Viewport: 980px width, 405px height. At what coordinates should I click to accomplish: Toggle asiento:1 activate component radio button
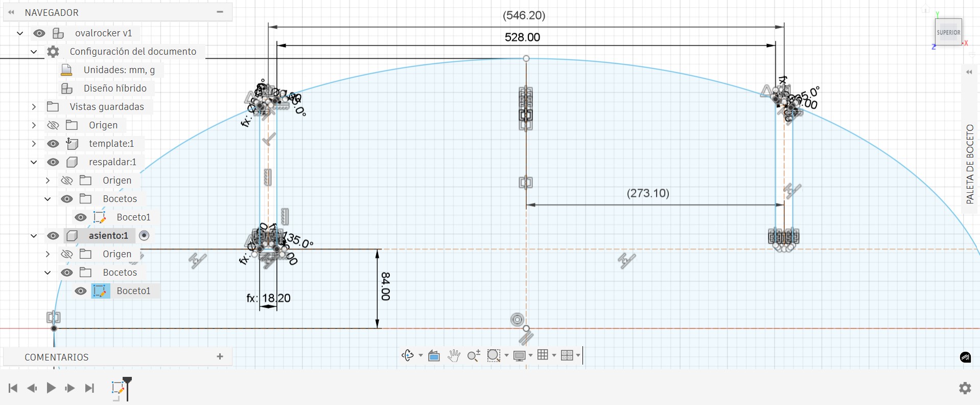point(144,235)
